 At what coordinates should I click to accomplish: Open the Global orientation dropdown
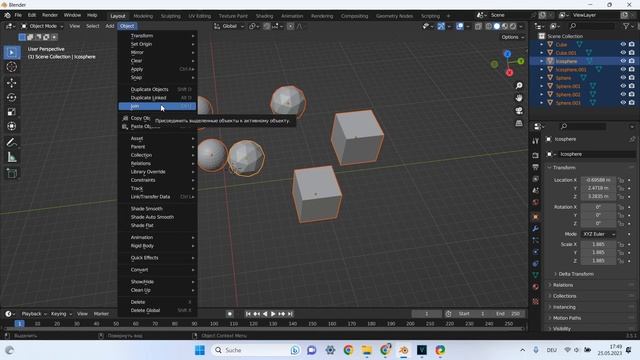[x=229, y=26]
